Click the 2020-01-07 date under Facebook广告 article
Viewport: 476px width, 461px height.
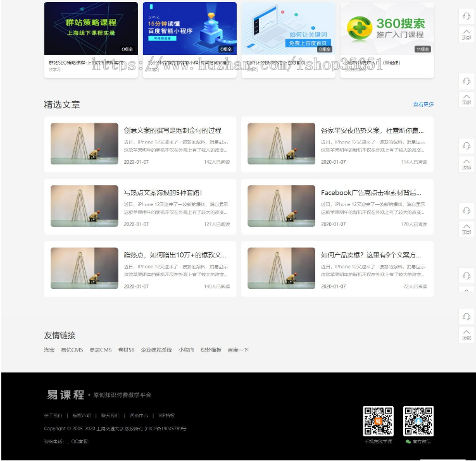pyautogui.click(x=334, y=224)
